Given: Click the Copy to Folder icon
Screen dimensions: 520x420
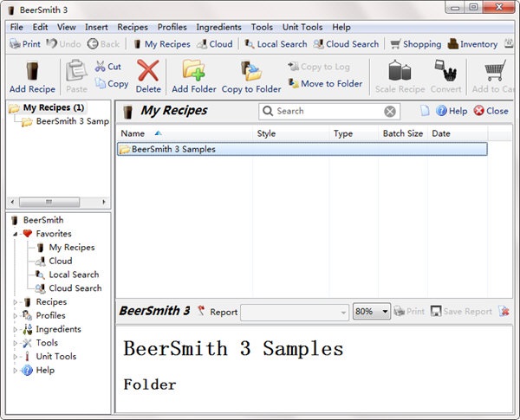Looking at the screenshot, I should tap(250, 70).
